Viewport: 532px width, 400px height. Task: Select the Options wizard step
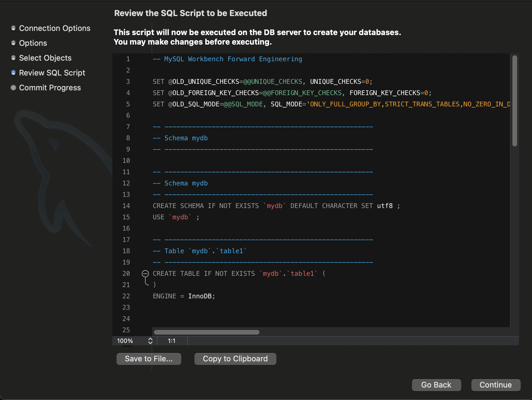click(x=33, y=43)
